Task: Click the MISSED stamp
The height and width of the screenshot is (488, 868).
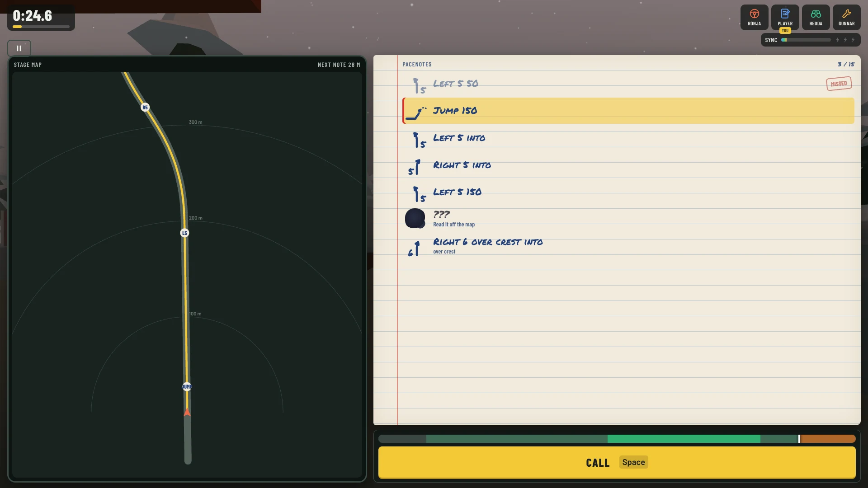Action: point(839,84)
